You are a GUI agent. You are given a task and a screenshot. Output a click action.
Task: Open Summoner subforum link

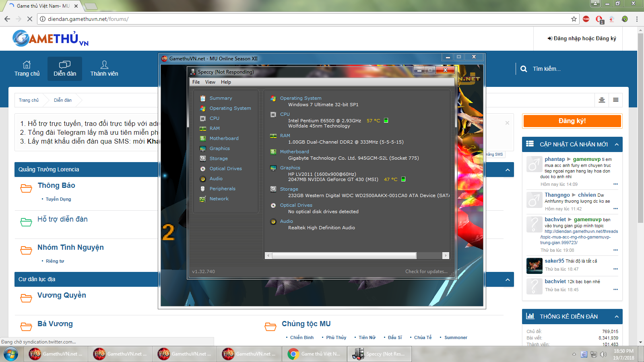tap(456, 337)
